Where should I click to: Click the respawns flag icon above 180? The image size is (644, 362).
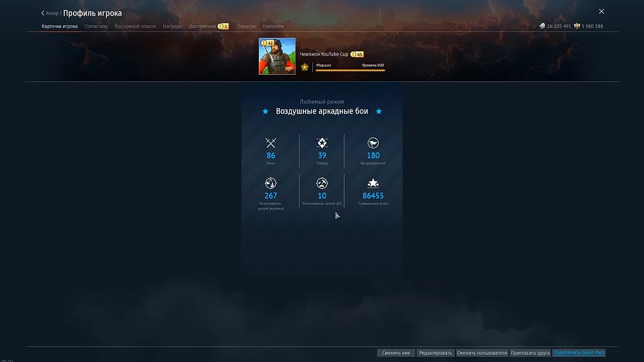373,143
